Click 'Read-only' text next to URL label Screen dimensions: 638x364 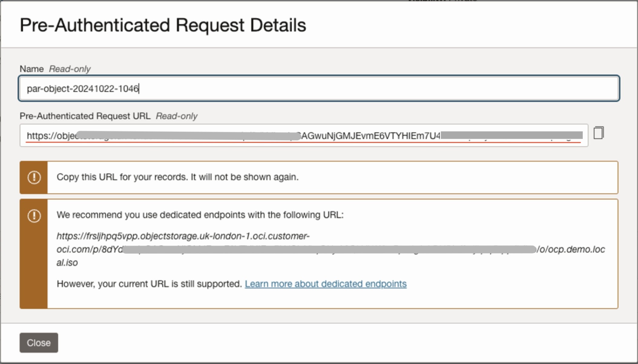pos(176,116)
